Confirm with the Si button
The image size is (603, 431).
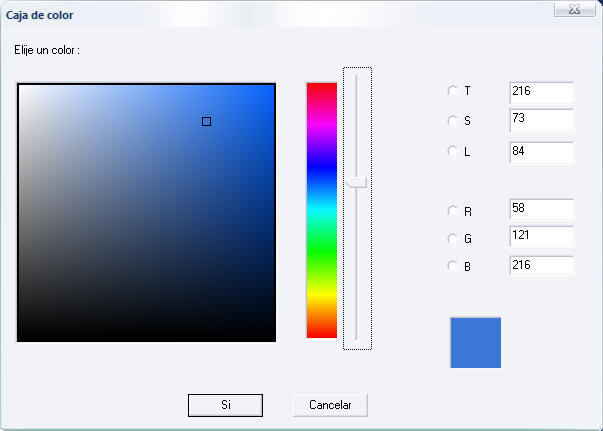tap(225, 405)
